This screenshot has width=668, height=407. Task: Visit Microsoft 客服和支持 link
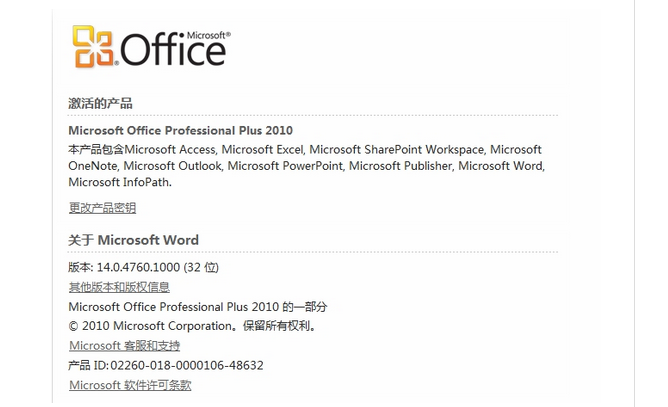[x=124, y=346]
